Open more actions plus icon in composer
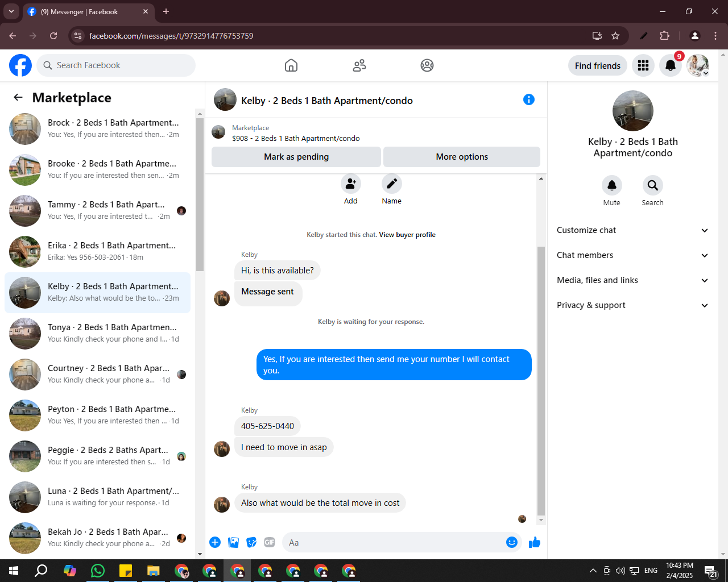Viewport: 728px width, 582px height. (215, 542)
